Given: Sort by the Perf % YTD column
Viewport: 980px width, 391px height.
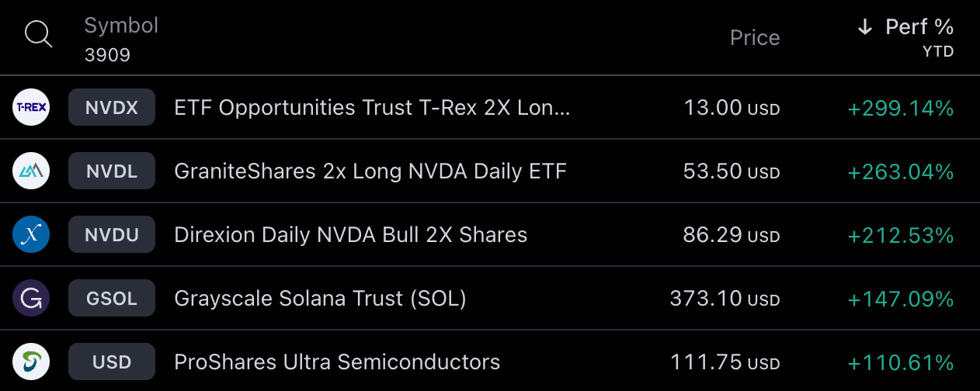Looking at the screenshot, I should (x=905, y=36).
